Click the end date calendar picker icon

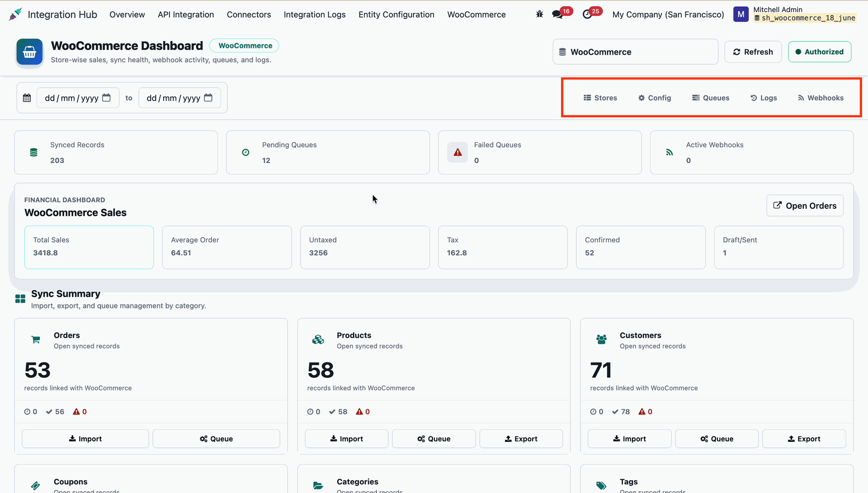click(208, 98)
